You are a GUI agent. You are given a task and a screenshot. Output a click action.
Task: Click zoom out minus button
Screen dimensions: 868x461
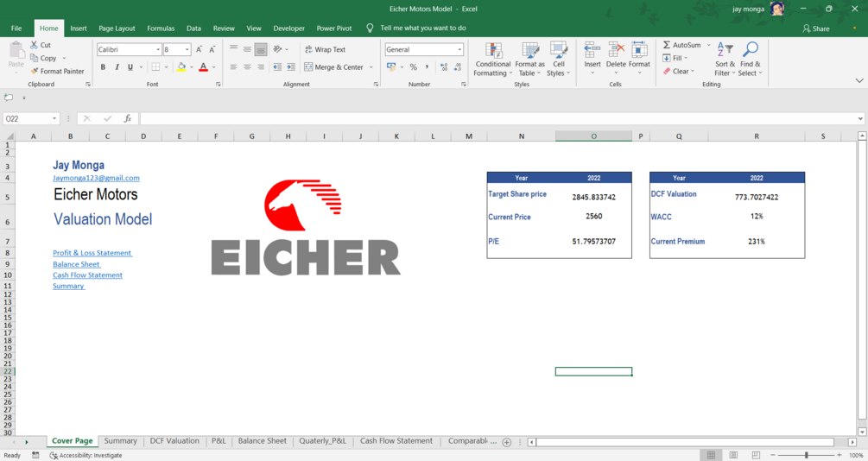pos(773,455)
